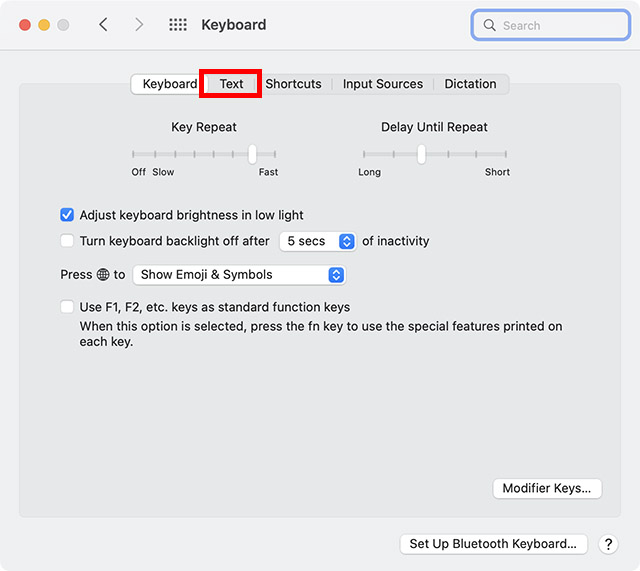Minimize the Keyboard window with yellow button
The width and height of the screenshot is (640, 571).
[x=44, y=25]
